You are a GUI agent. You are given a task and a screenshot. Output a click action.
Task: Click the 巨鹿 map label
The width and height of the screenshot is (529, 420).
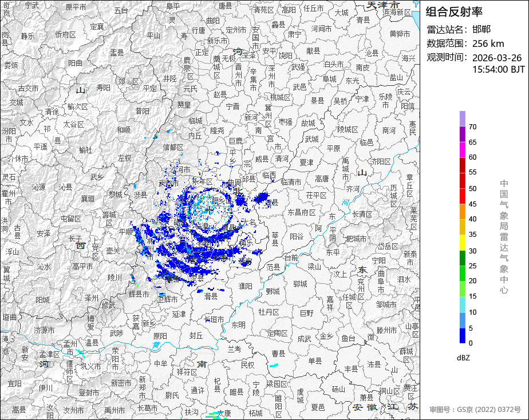(x=236, y=141)
